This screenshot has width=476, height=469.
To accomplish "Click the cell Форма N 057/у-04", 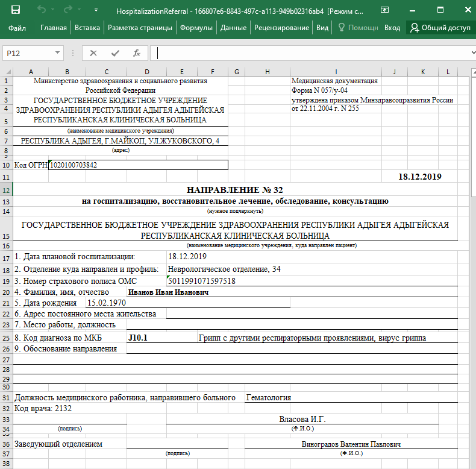I will point(319,90).
